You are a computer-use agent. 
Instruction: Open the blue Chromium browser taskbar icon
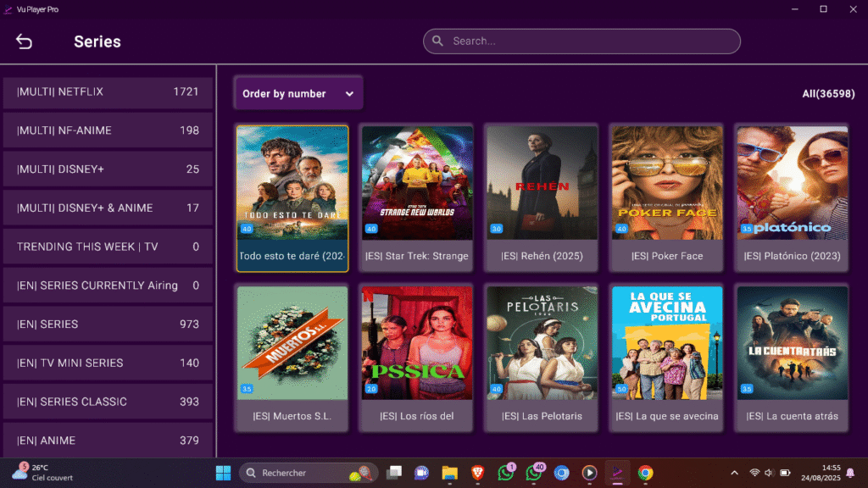click(x=561, y=473)
